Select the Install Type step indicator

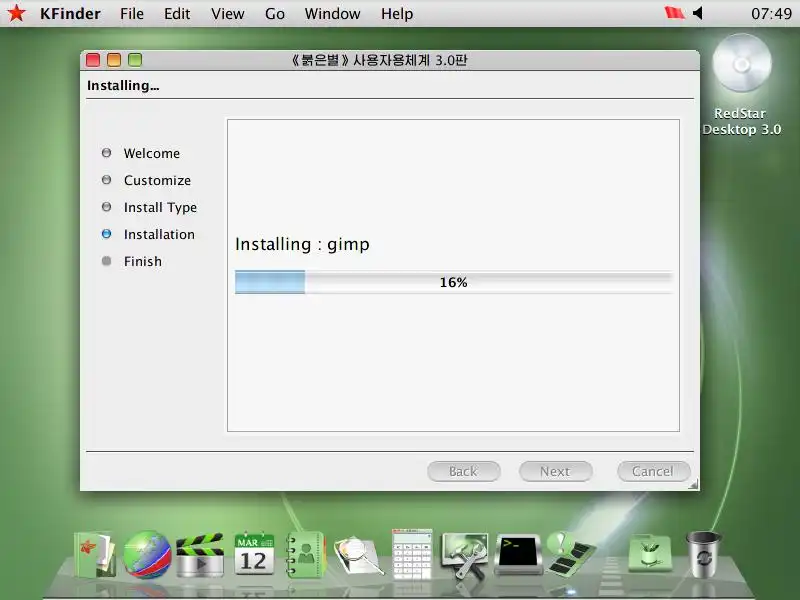tap(106, 207)
